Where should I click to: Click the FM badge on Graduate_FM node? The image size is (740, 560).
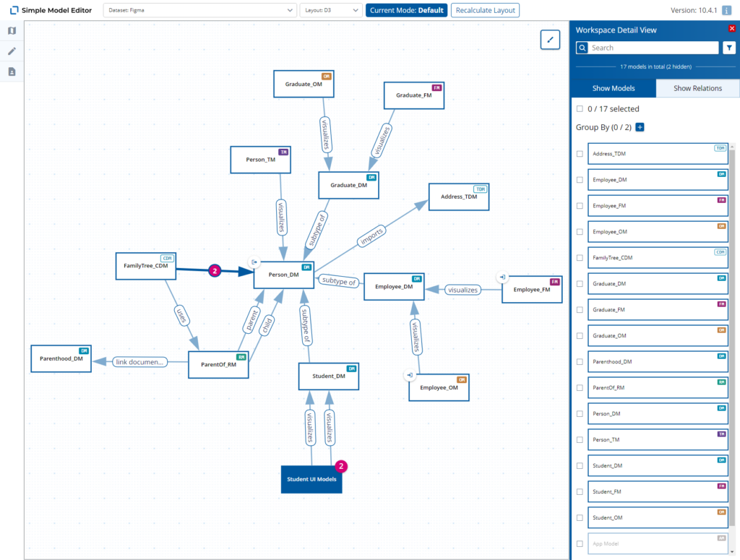point(437,87)
